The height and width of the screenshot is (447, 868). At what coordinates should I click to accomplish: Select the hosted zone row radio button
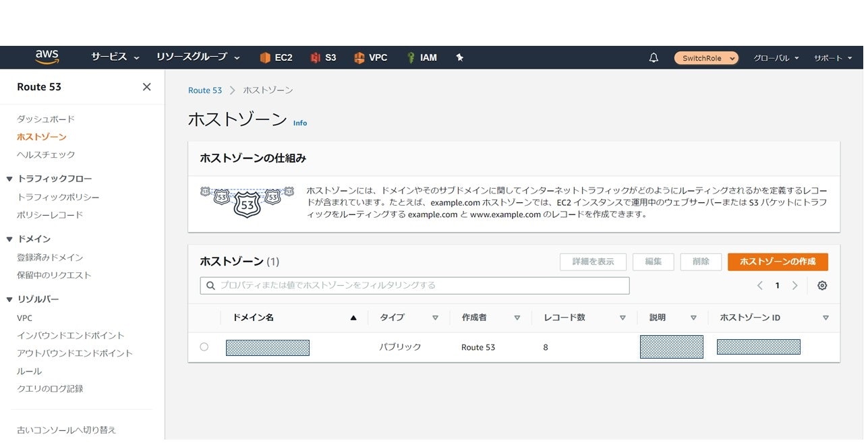pos(204,347)
